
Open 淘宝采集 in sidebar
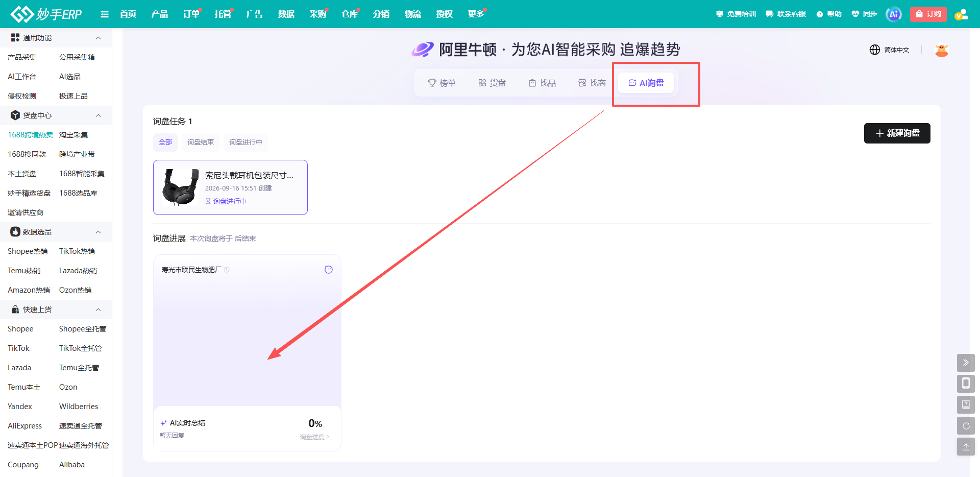[x=73, y=135]
